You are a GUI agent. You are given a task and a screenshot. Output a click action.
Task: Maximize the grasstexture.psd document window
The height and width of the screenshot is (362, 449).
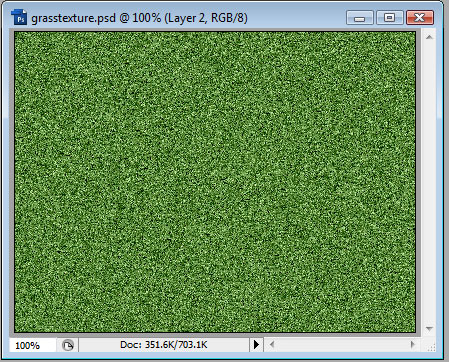pos(390,18)
